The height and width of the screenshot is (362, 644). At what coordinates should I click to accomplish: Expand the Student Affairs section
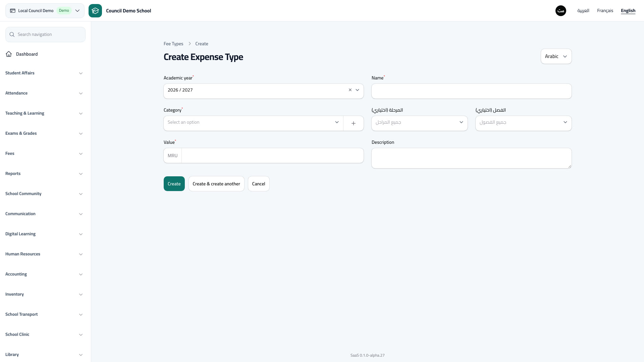(x=44, y=73)
